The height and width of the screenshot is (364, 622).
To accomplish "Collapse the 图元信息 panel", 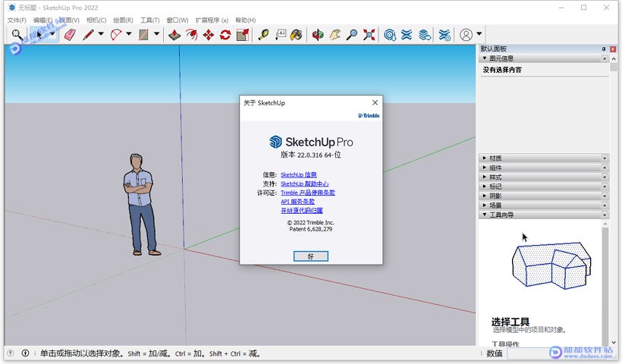I will [x=485, y=58].
